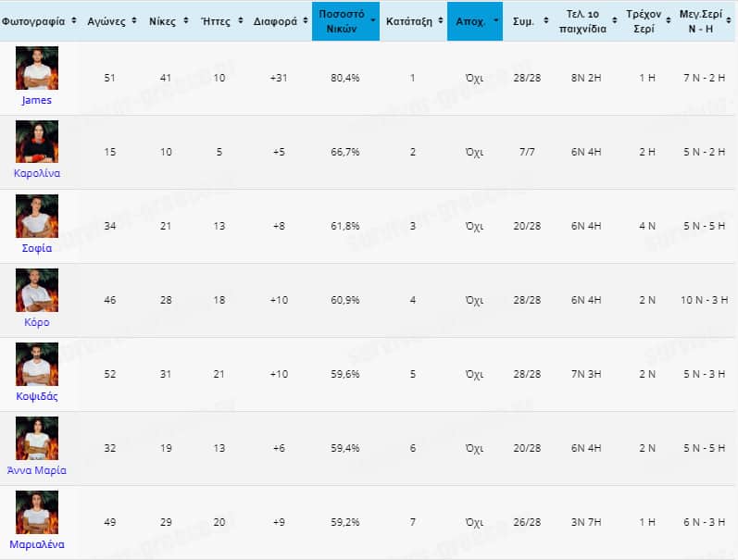This screenshot has width=738, height=560.
Task: Go to Κόρο player page
Action: pyautogui.click(x=36, y=322)
